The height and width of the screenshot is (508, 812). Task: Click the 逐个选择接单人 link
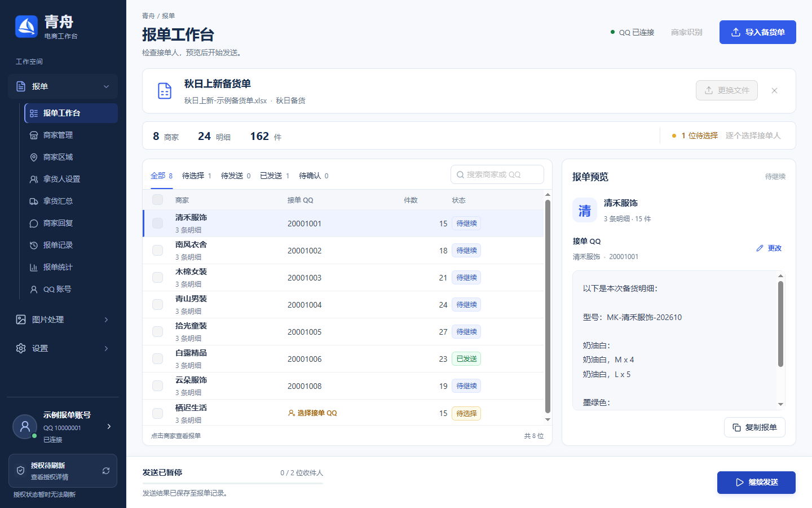pos(753,135)
